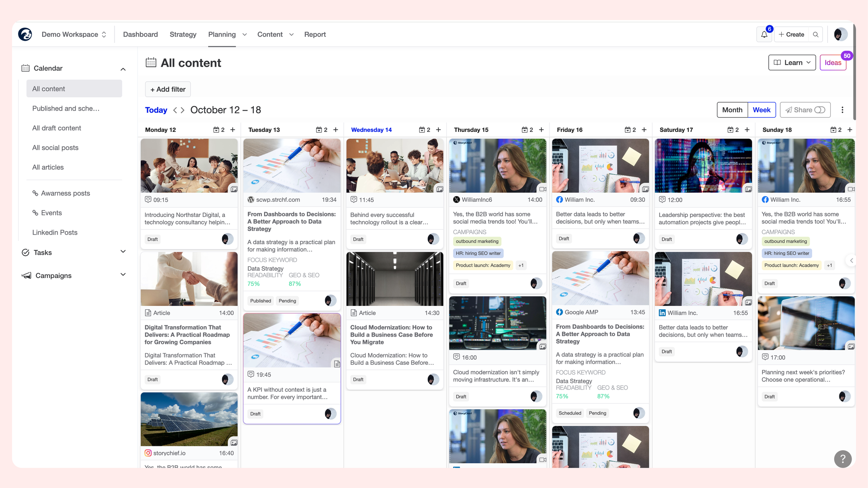Switch to Month view
868x488 pixels.
732,110
